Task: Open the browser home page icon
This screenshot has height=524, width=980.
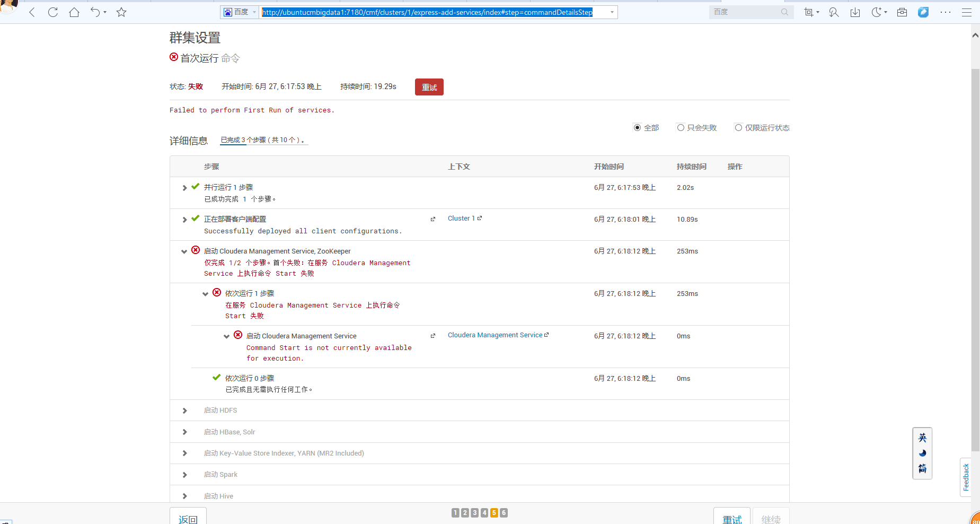Action: point(74,12)
